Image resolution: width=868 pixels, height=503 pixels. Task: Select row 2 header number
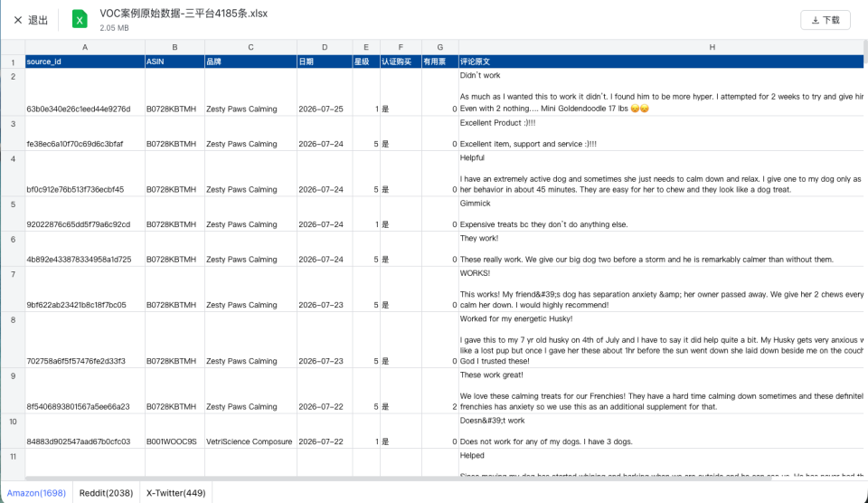tap(13, 92)
